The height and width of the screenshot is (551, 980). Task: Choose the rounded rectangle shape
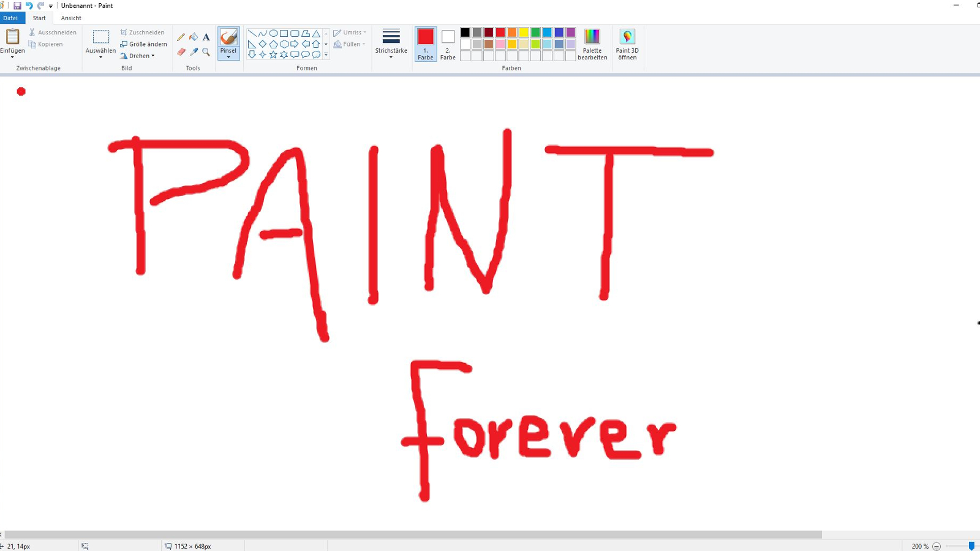295,34
